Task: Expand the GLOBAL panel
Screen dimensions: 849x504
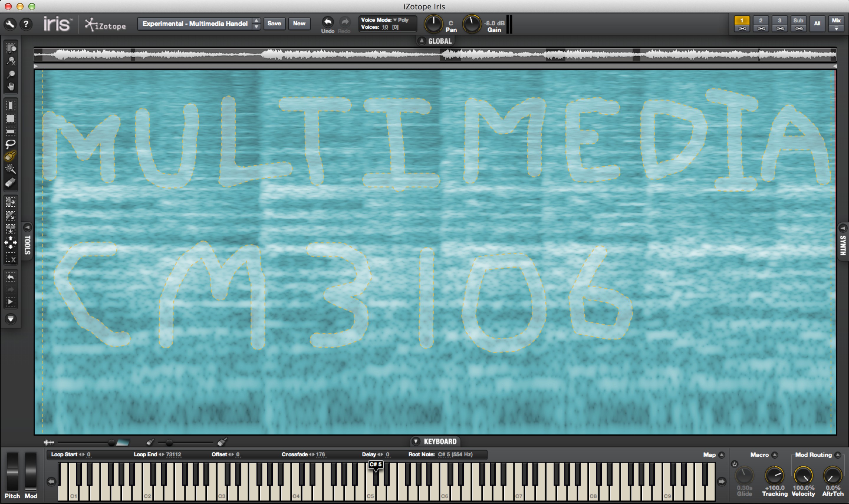Action: pyautogui.click(x=422, y=41)
